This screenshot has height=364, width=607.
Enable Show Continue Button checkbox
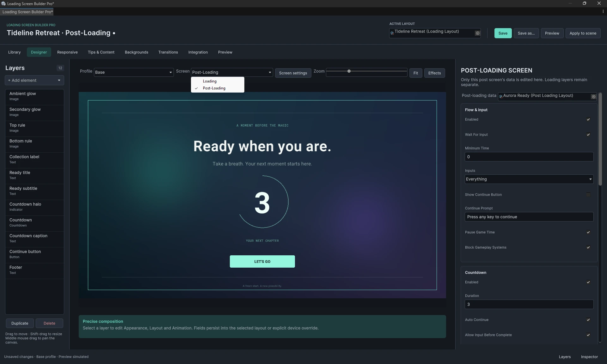click(x=588, y=195)
